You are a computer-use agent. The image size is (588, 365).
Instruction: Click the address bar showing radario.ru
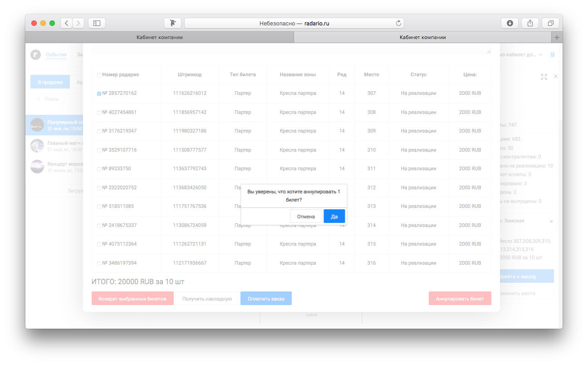point(294,23)
